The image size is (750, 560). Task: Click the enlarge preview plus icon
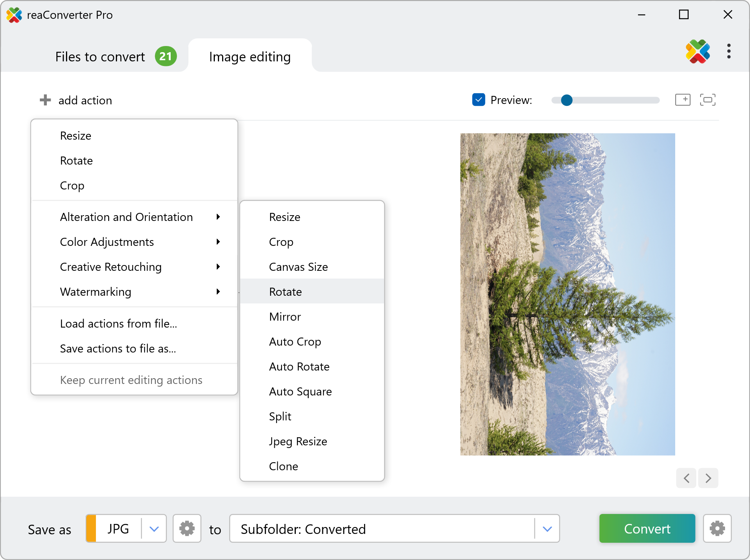tap(682, 100)
